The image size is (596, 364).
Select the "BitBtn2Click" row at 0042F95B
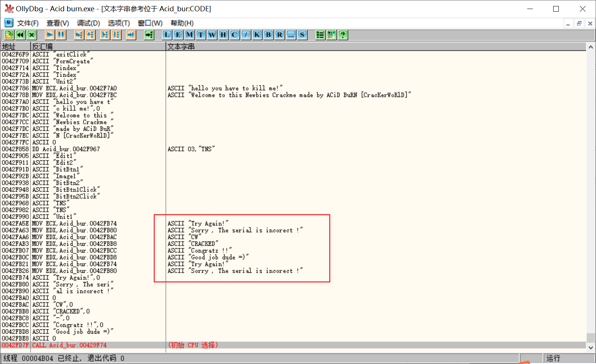(x=293, y=196)
